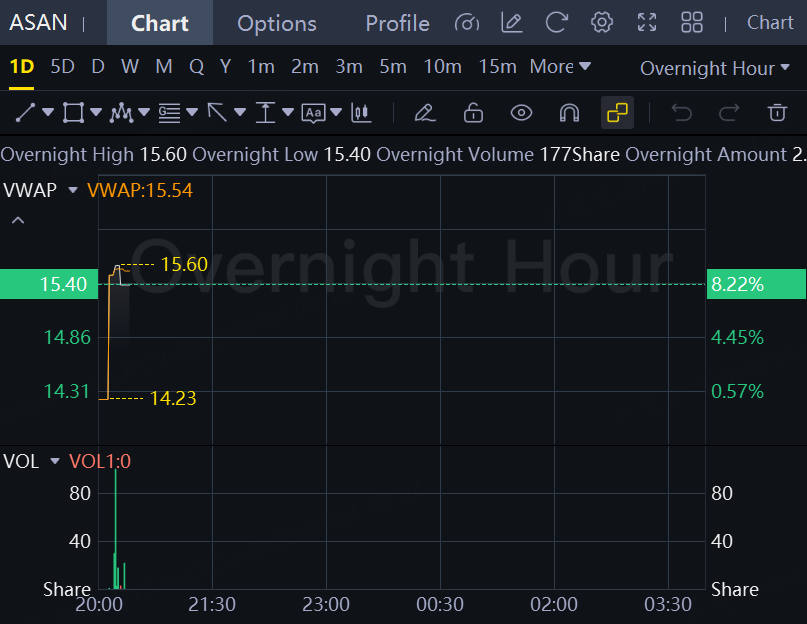
Task: Select the W weekly interval
Action: tap(130, 67)
